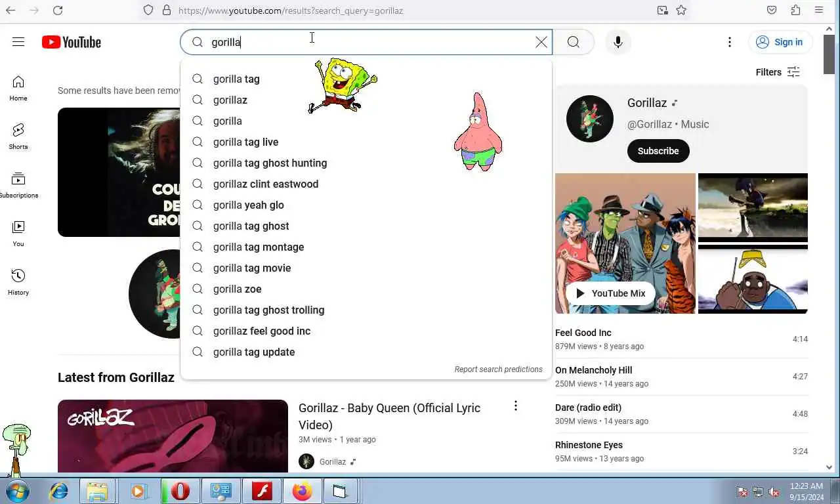The height and width of the screenshot is (504, 840).
Task: Open the picture-in-picture icon in the address bar
Action: [x=663, y=10]
